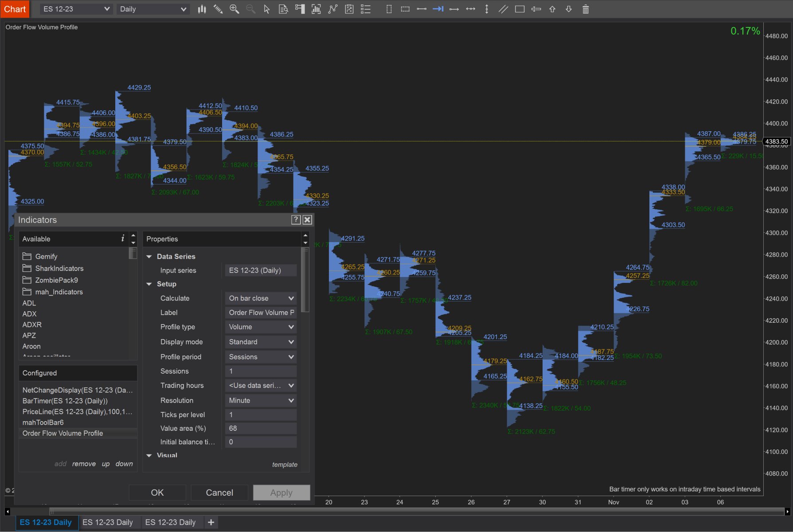Click the trash can remove drawings icon
The height and width of the screenshot is (532, 793).
pyautogui.click(x=586, y=9)
